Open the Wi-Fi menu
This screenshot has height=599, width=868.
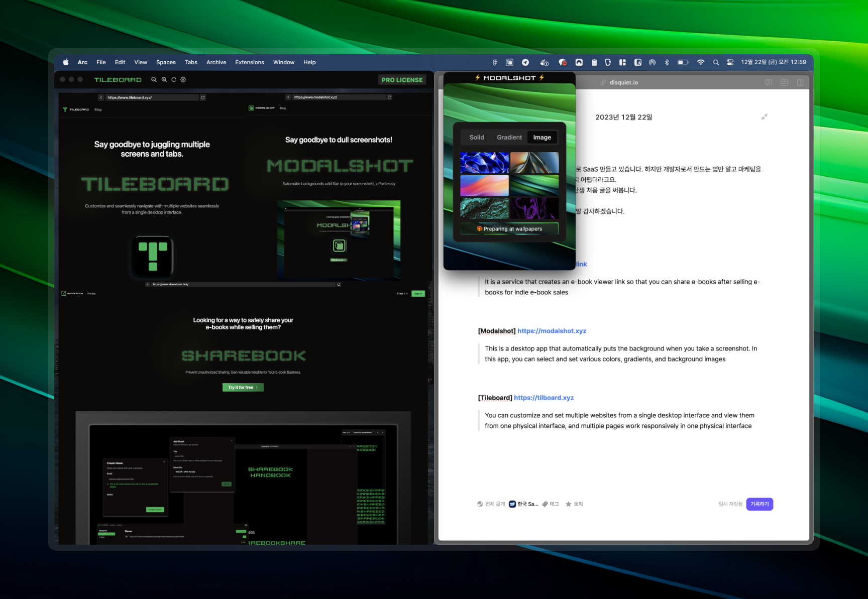[x=700, y=62]
